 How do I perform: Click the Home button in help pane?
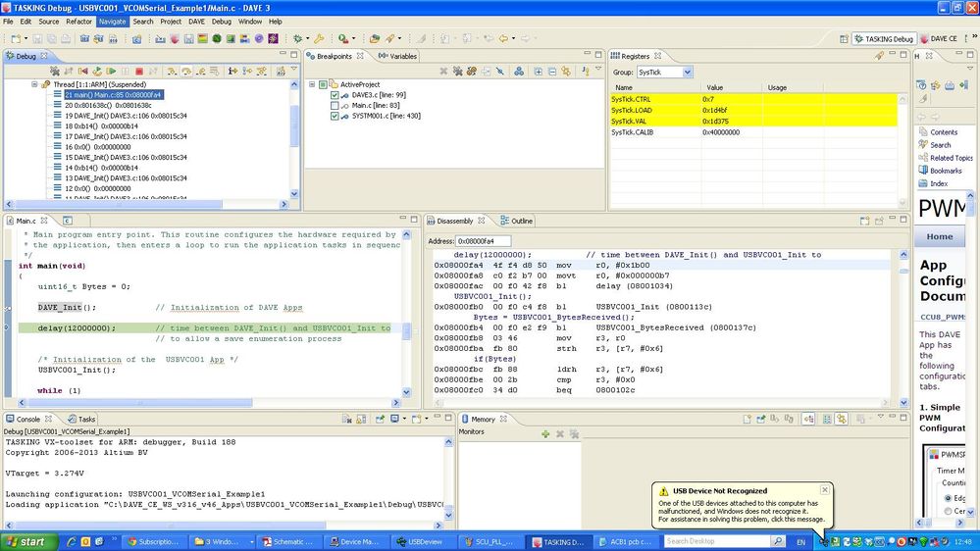tap(940, 236)
